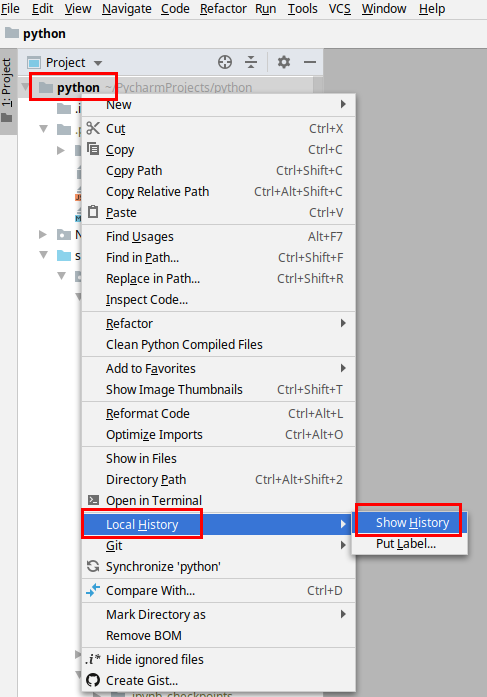Click the 1: Project side tab

pos(8,91)
